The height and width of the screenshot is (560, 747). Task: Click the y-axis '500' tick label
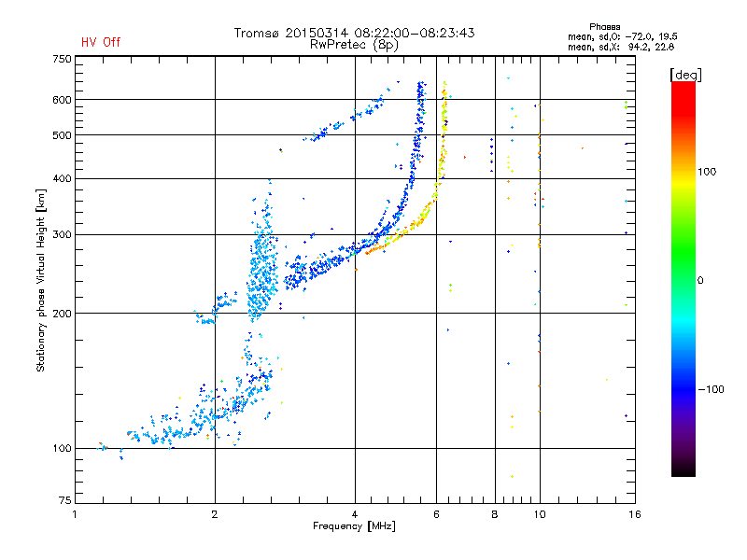point(62,135)
